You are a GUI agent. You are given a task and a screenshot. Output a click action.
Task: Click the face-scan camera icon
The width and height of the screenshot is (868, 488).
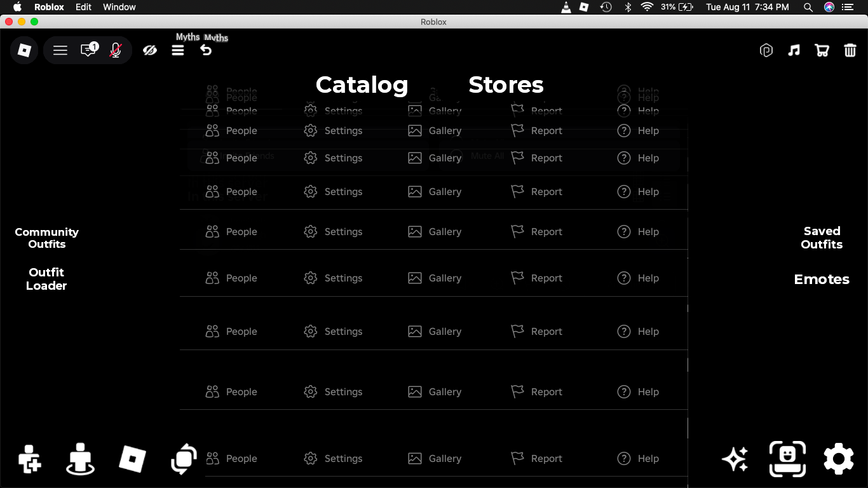pyautogui.click(x=787, y=459)
